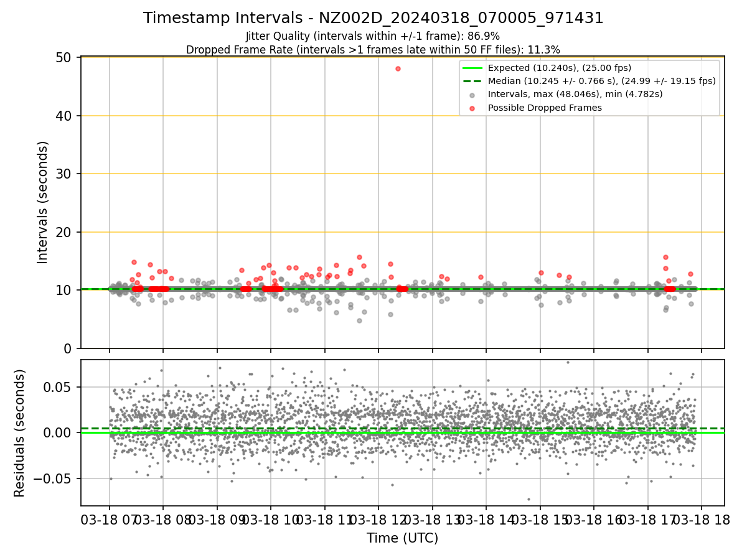Click x-axis tick label 03-18 13
The height and width of the screenshot is (560, 747).
coord(432,519)
